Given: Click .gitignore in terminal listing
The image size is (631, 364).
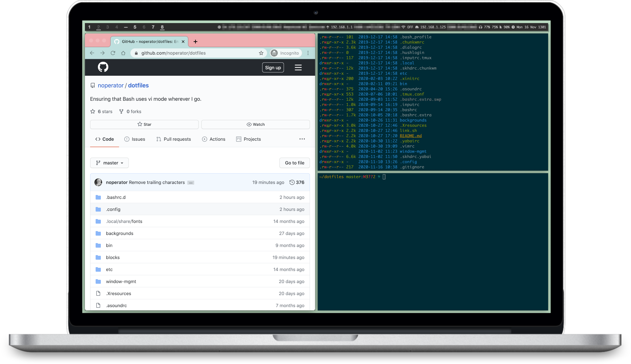Looking at the screenshot, I should (x=412, y=167).
